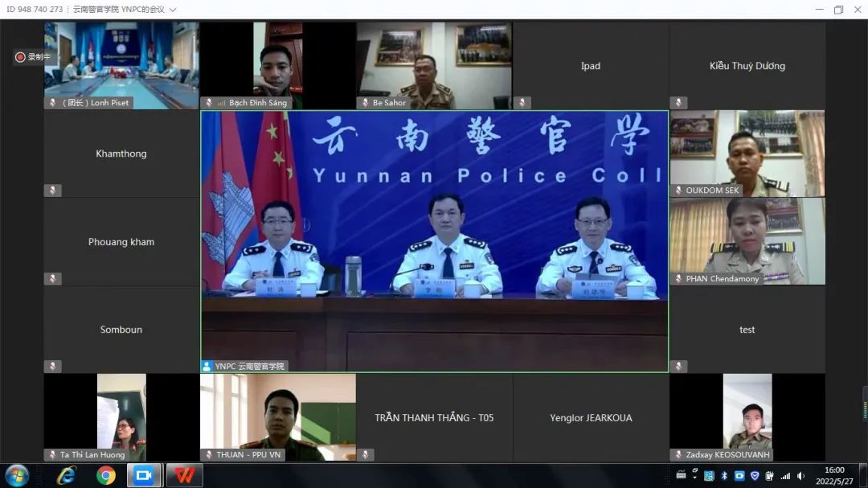The height and width of the screenshot is (488, 868).
Task: Select the Yenglor JEARKOUA participant tile
Action: coord(590,417)
